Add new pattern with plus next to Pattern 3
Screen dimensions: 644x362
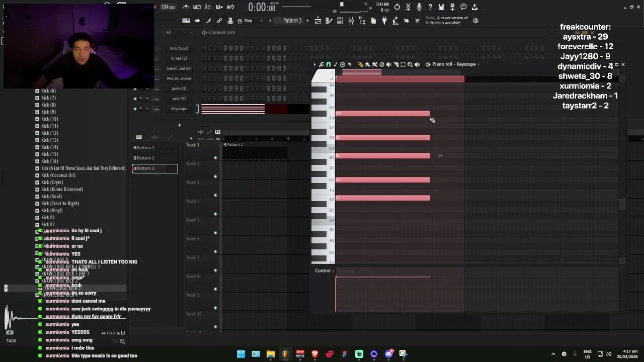307,21
